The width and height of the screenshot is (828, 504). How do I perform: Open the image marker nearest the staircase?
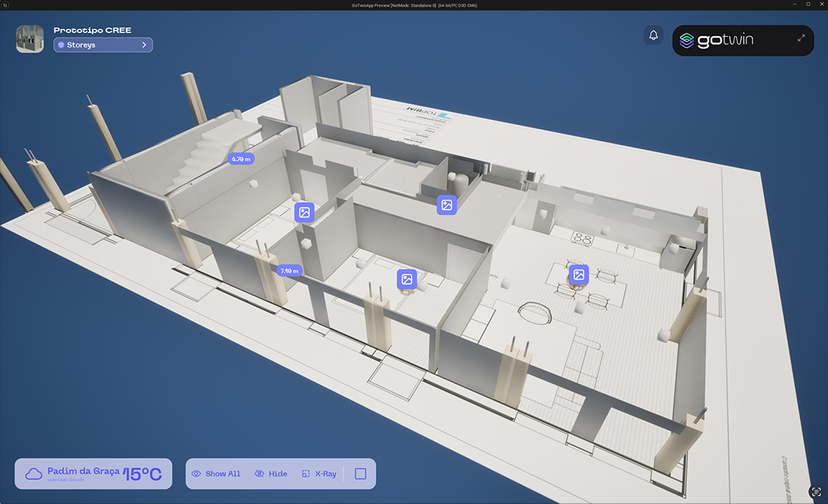304,212
